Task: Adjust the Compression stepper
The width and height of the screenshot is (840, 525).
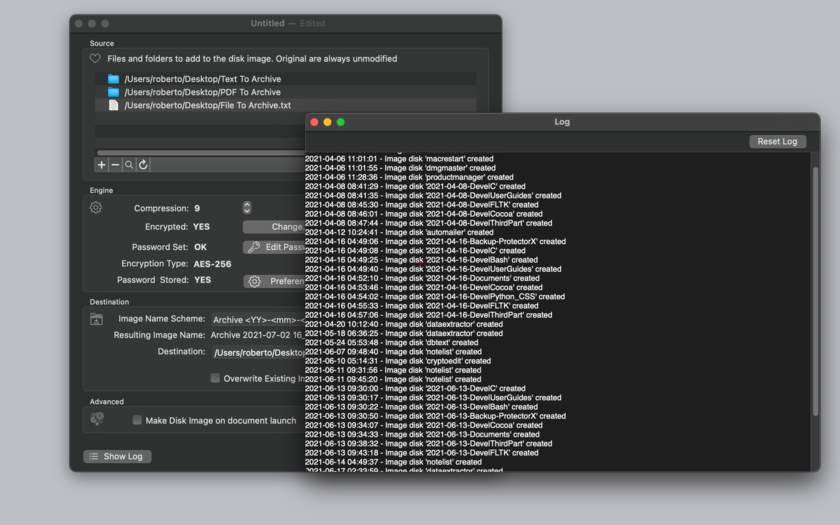Action: [x=246, y=208]
